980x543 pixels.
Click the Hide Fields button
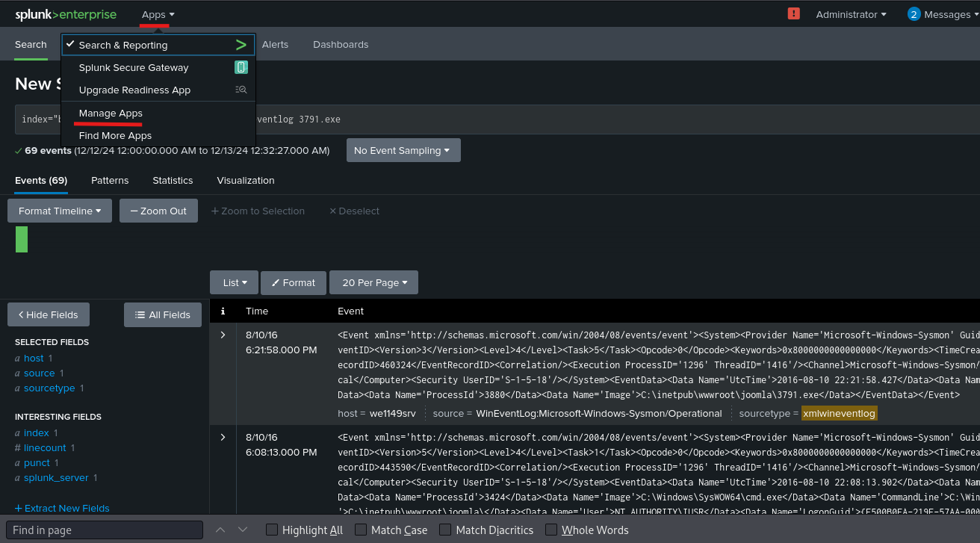pos(48,314)
